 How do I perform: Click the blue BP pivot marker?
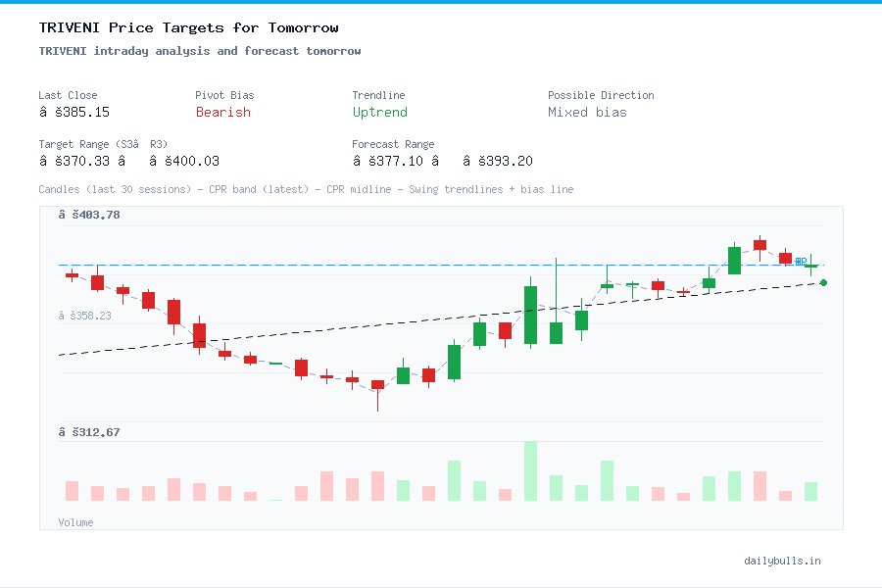click(802, 262)
